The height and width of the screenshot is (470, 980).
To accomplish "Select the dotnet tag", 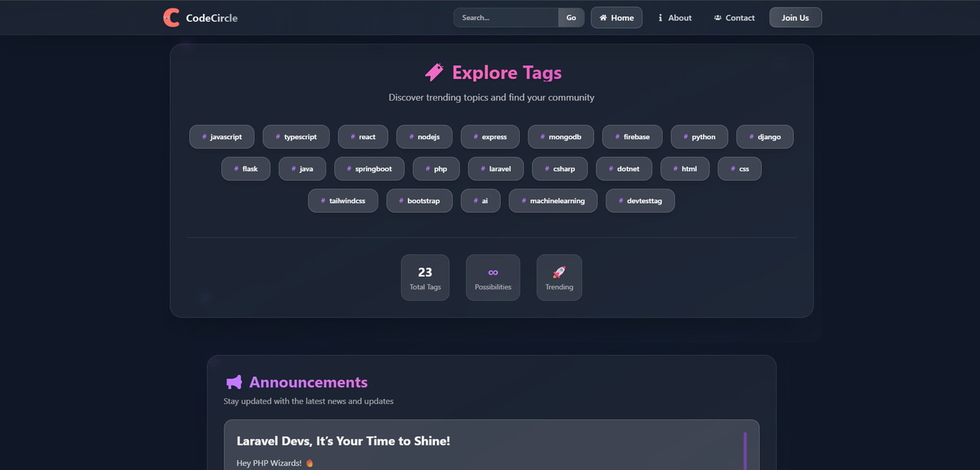I will [624, 169].
